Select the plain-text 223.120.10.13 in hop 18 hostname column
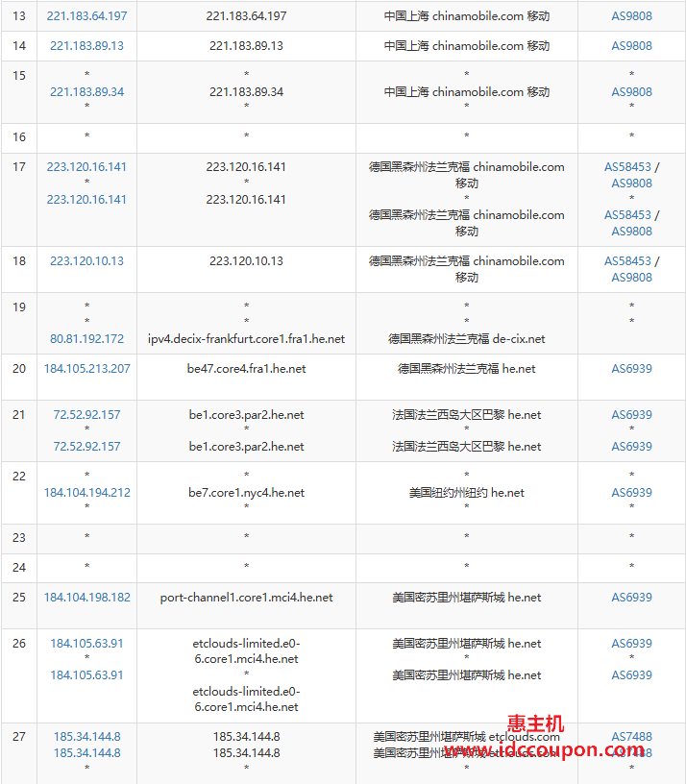The image size is (686, 784). (x=247, y=261)
